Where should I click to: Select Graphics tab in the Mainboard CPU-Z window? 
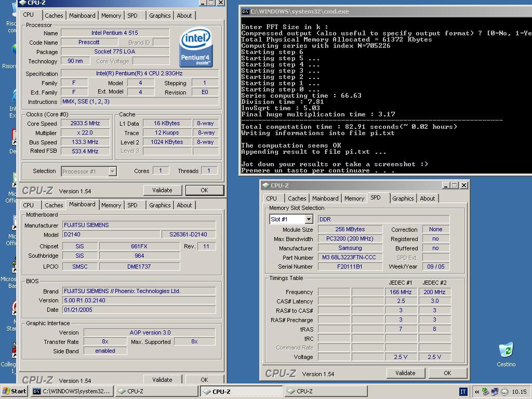pos(160,205)
